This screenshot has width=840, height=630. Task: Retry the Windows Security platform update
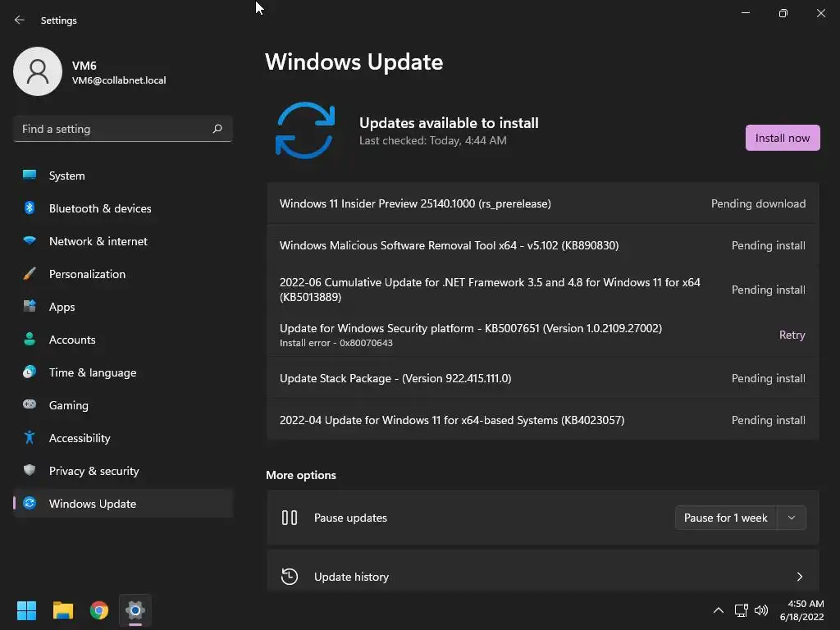click(792, 335)
